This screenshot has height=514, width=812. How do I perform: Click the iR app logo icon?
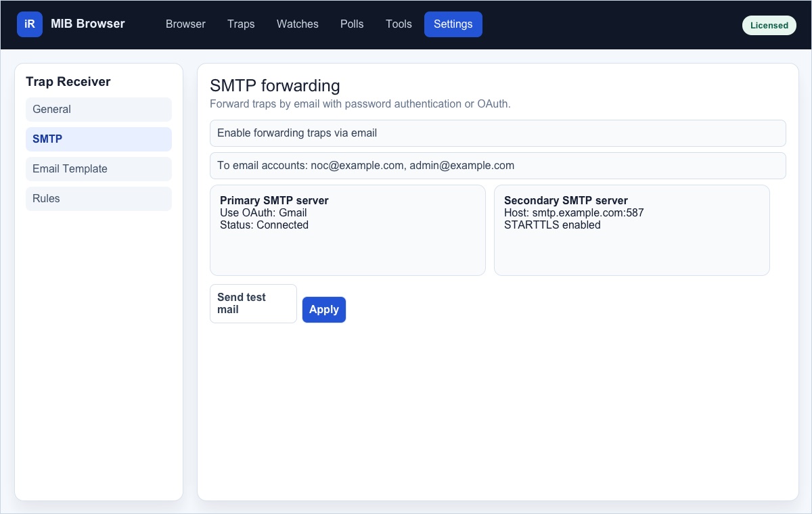[30, 24]
